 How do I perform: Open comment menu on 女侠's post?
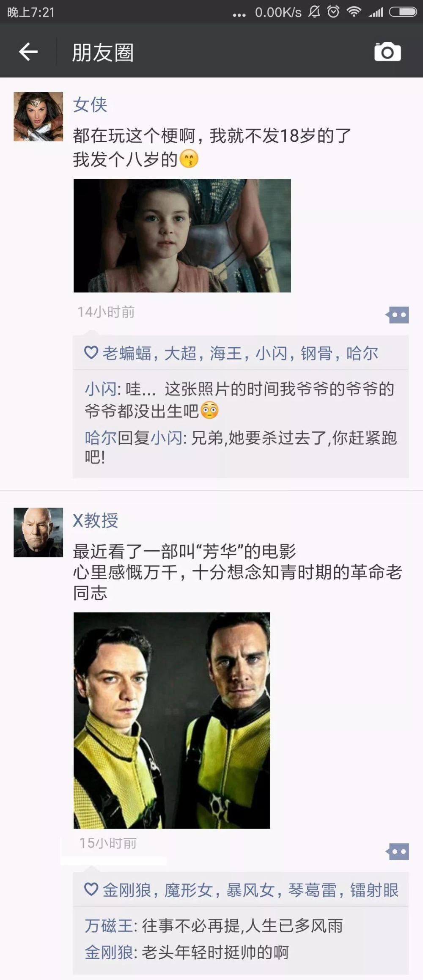coord(397,315)
